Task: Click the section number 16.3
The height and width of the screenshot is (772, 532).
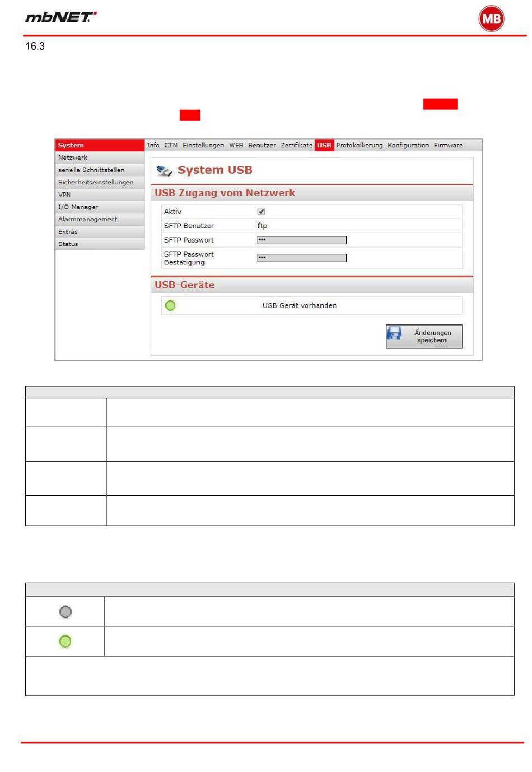Action: click(35, 46)
